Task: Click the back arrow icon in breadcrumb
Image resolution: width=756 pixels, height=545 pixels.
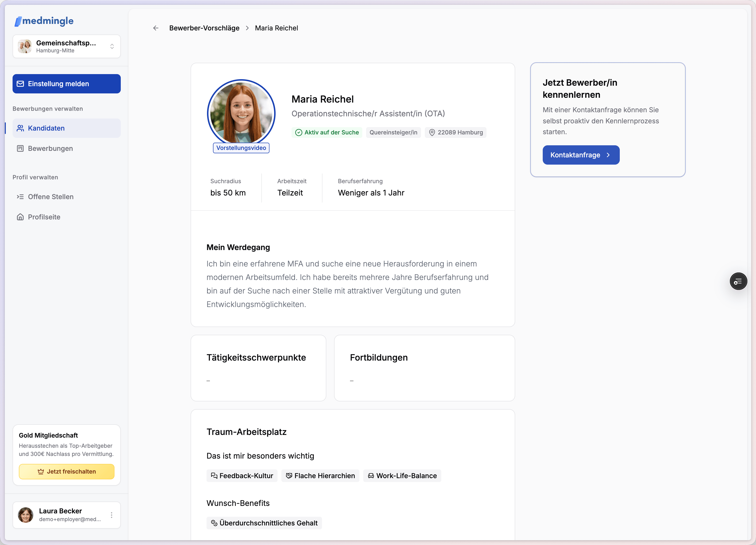Action: 156,28
